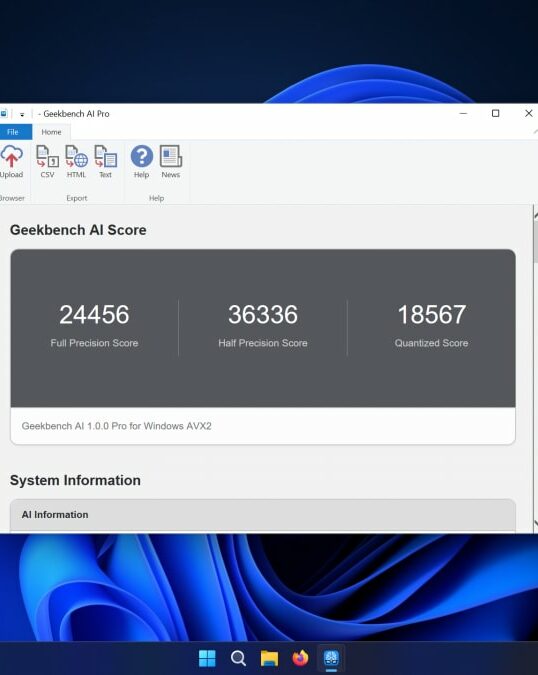Export results as Text

click(105, 162)
